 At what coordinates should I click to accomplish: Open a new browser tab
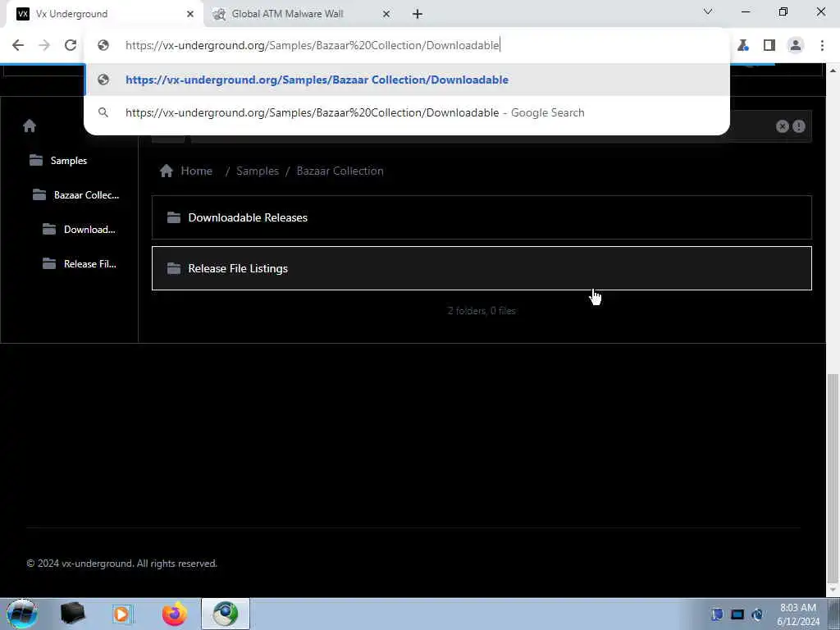click(x=418, y=15)
